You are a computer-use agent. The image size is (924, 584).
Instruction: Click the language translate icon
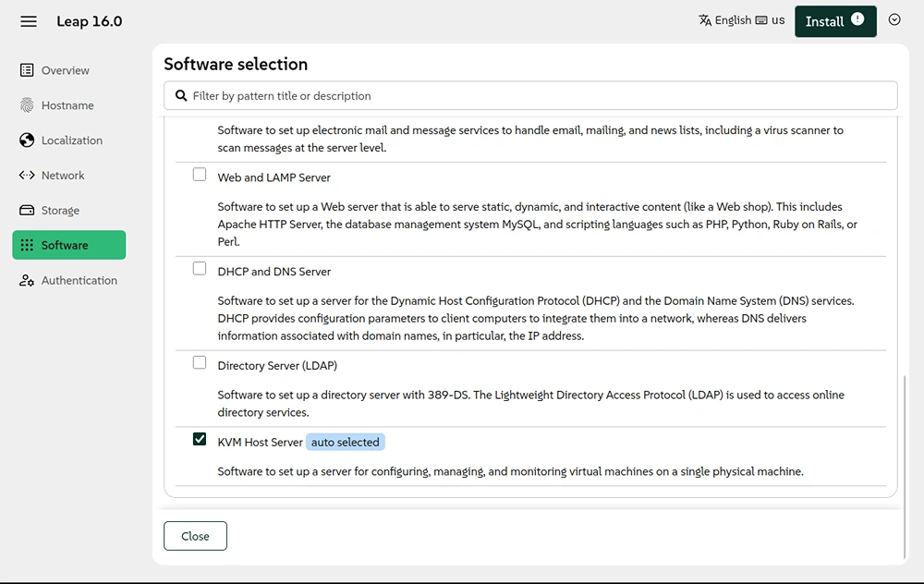coord(705,20)
